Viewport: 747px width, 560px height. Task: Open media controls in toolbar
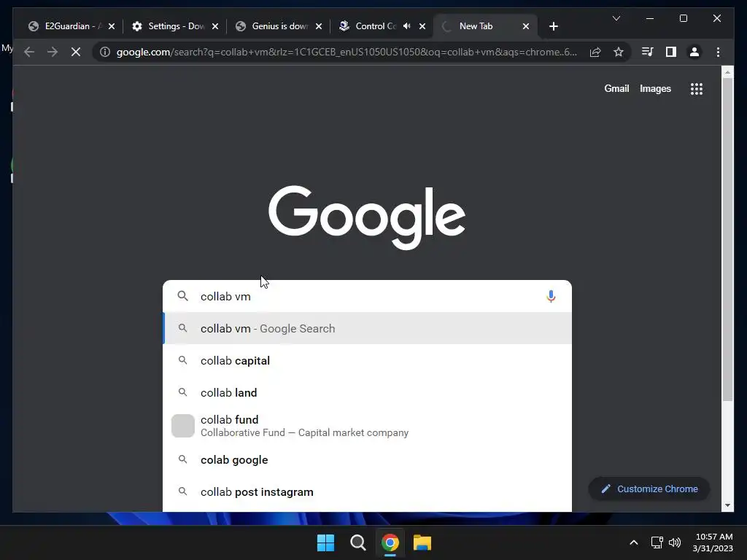[648, 52]
